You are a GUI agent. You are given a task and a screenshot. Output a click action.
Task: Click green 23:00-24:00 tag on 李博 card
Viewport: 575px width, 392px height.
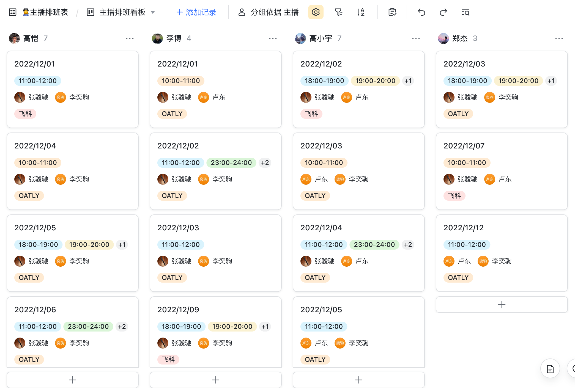click(x=231, y=163)
